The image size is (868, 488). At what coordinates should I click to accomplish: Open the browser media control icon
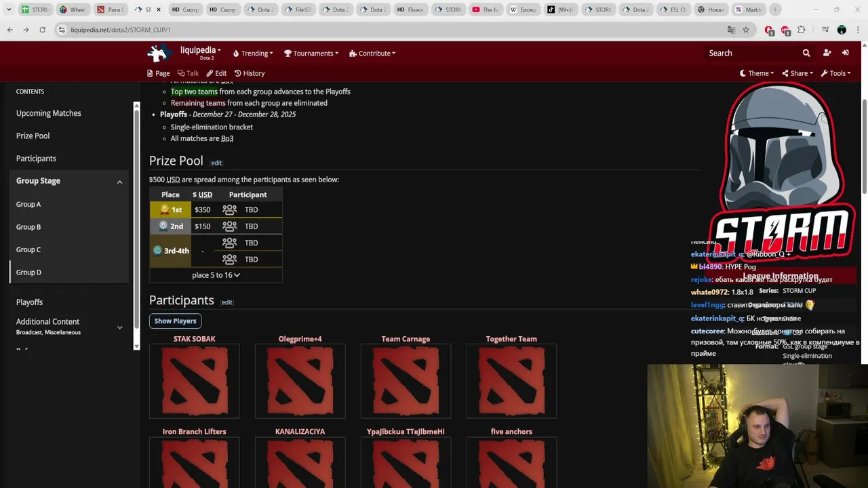click(x=825, y=30)
